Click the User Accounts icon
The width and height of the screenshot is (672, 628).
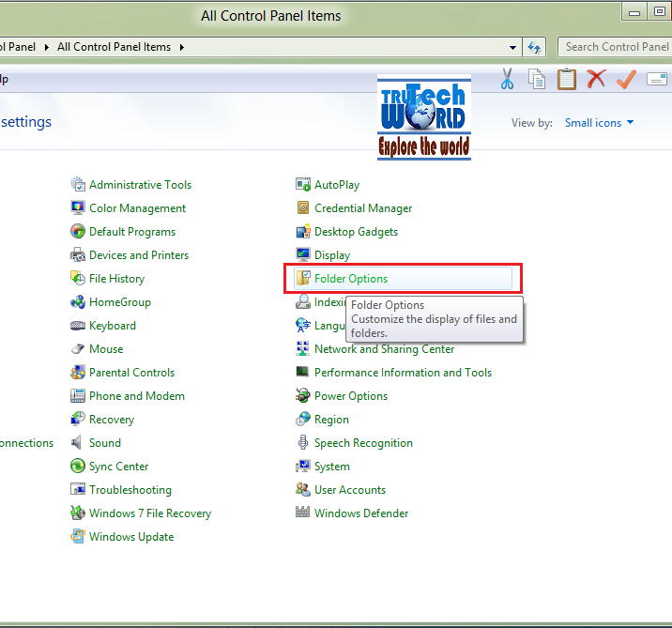(303, 489)
